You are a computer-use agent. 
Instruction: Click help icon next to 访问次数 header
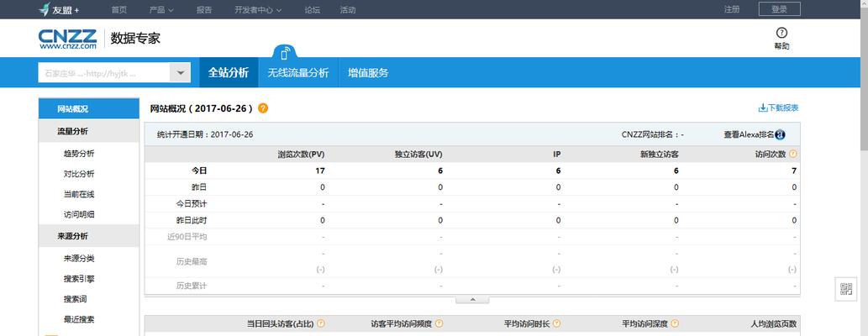pyautogui.click(x=792, y=154)
